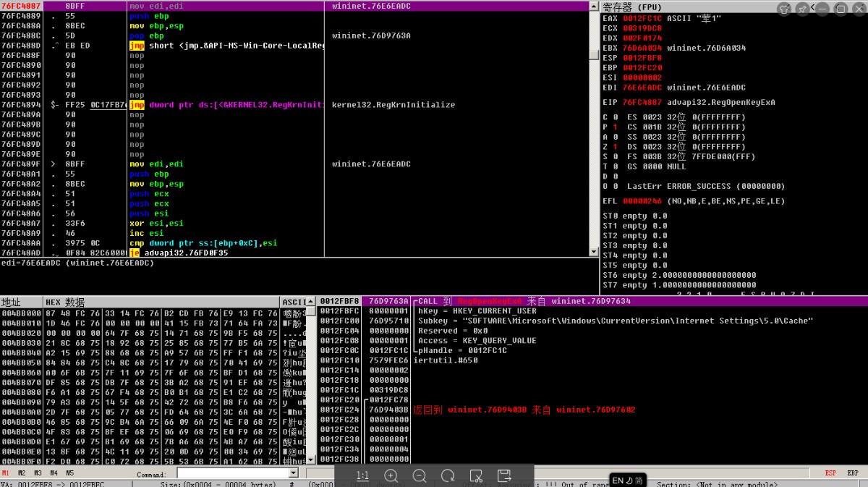Select the jmp kernel32.RegKrnInitialize instruction row
868x487 pixels.
coord(294,105)
